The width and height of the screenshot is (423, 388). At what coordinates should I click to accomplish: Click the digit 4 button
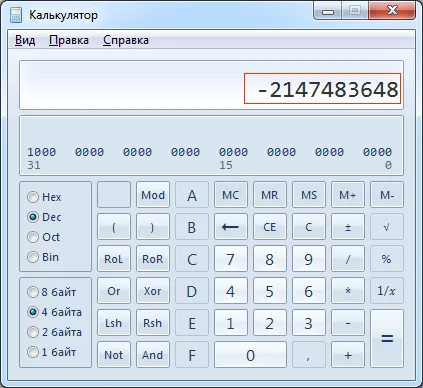(231, 291)
